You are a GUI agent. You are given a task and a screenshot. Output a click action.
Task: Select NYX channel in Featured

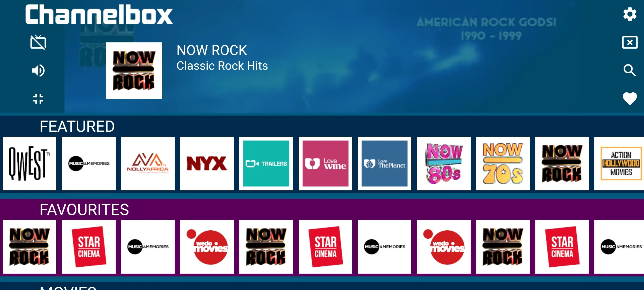[x=207, y=164]
